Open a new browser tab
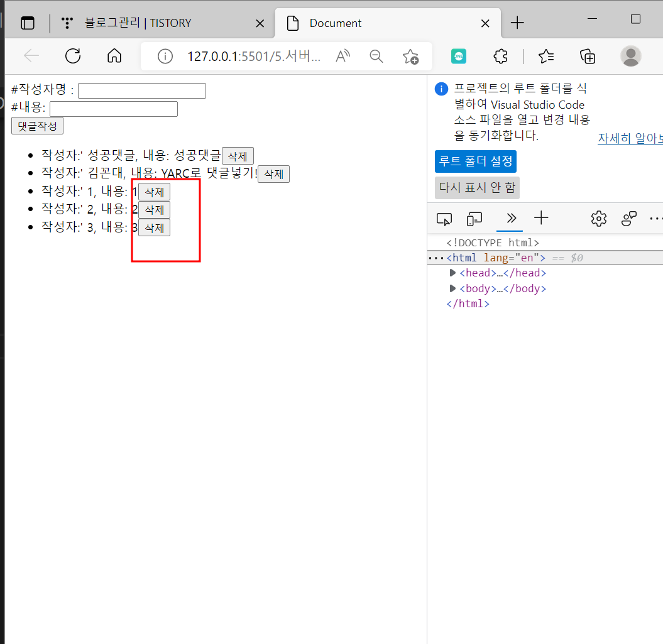The width and height of the screenshot is (663, 644). coord(517,23)
